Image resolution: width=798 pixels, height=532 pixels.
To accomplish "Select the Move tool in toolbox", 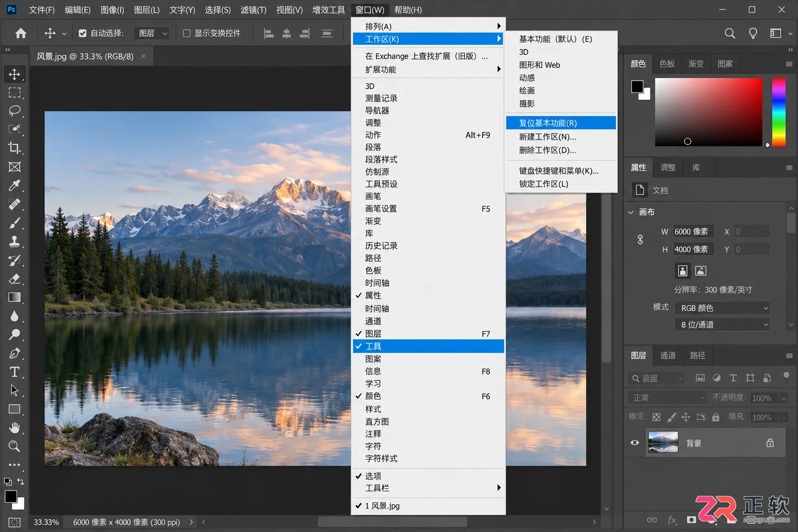I will tap(14, 74).
